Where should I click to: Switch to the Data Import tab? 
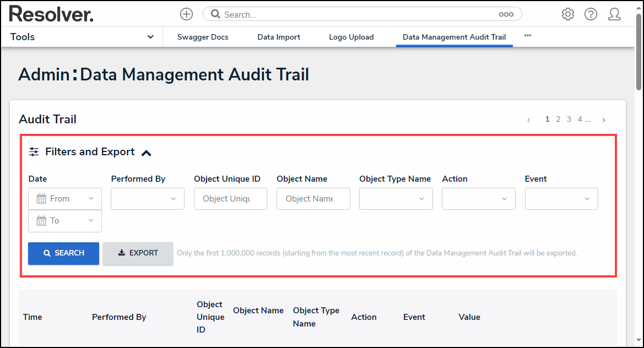279,37
